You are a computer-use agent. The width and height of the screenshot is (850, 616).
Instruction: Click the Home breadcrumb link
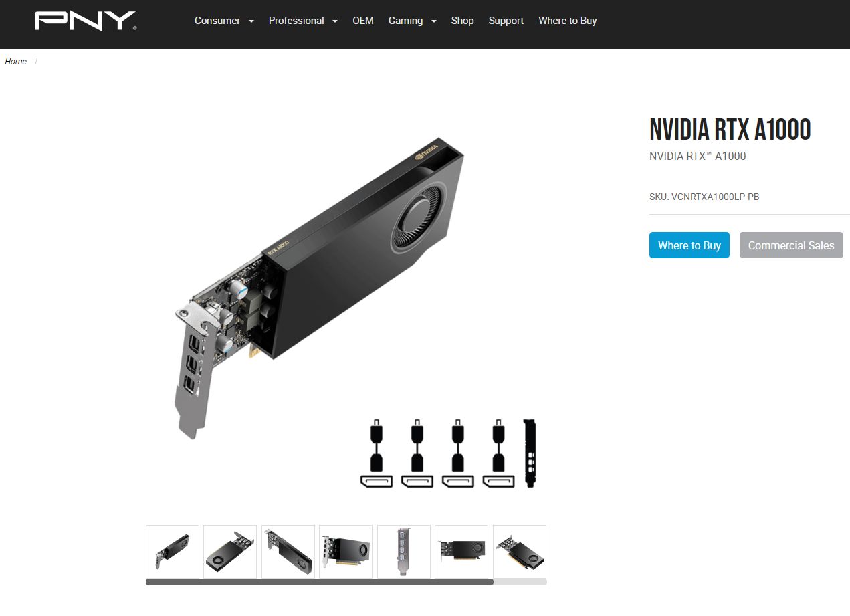(15, 62)
